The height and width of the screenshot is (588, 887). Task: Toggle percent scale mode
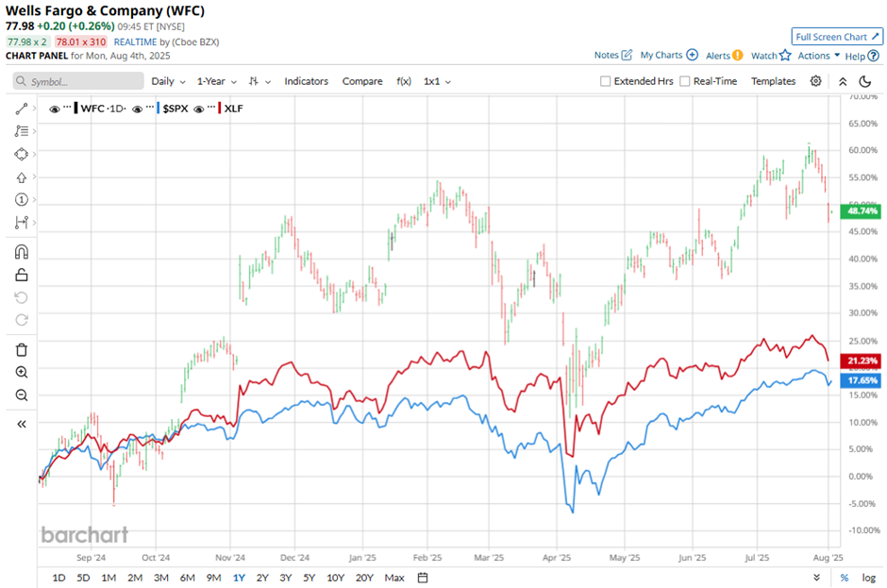pyautogui.click(x=844, y=578)
